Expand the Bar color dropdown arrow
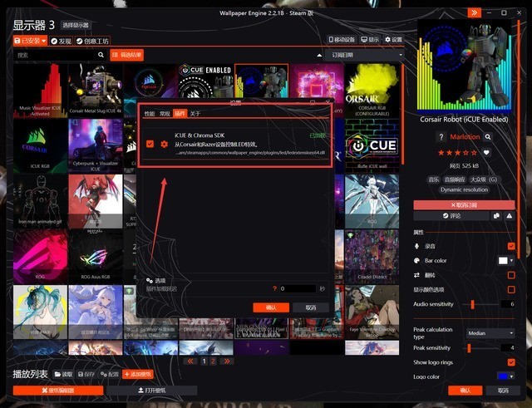The height and width of the screenshot is (408, 532). (511, 260)
